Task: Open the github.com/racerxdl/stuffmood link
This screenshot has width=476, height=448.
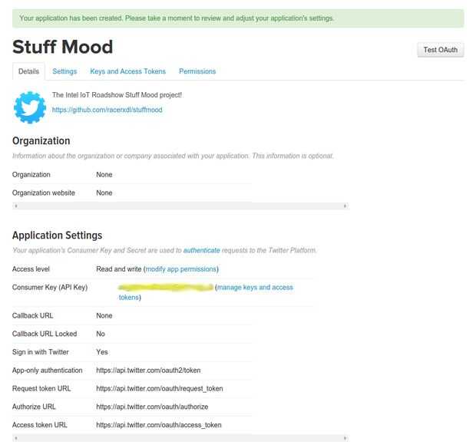Action: 107,110
